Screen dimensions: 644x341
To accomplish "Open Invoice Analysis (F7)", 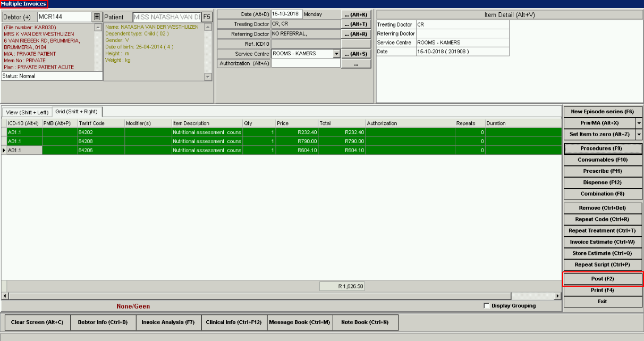I will [168, 322].
